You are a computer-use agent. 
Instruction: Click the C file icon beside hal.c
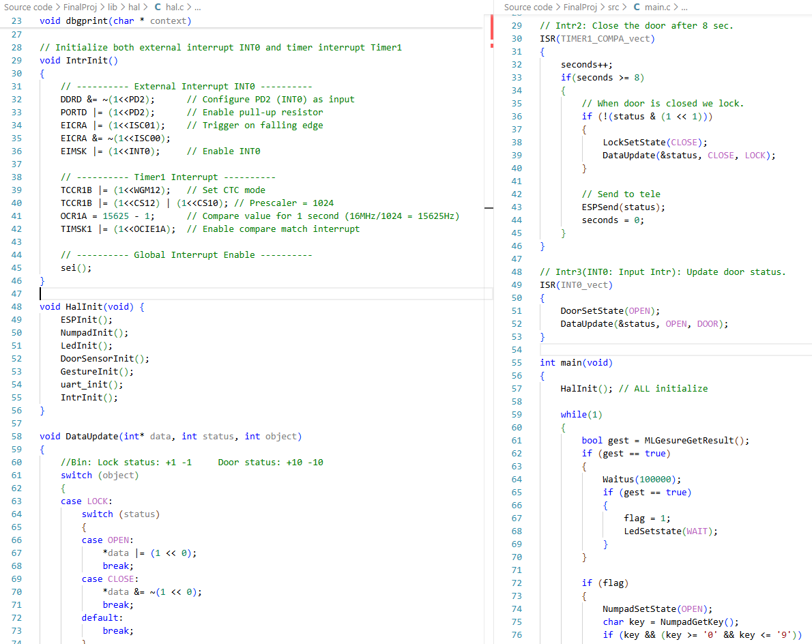point(158,7)
